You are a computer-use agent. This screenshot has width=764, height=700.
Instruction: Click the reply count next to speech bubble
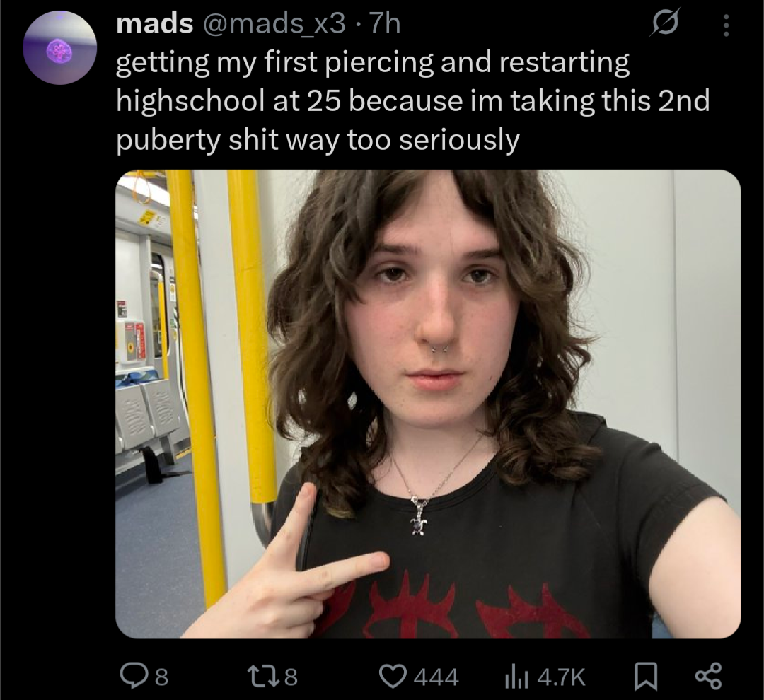pyautogui.click(x=162, y=677)
